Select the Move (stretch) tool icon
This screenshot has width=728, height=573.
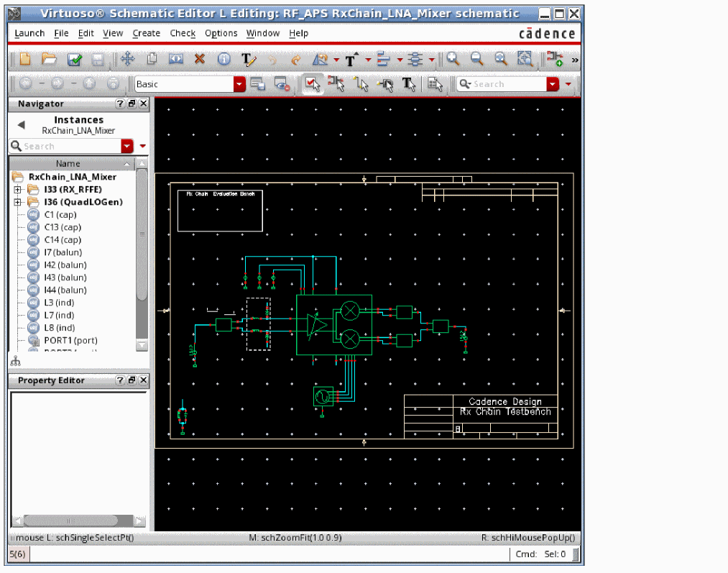[x=127, y=60]
